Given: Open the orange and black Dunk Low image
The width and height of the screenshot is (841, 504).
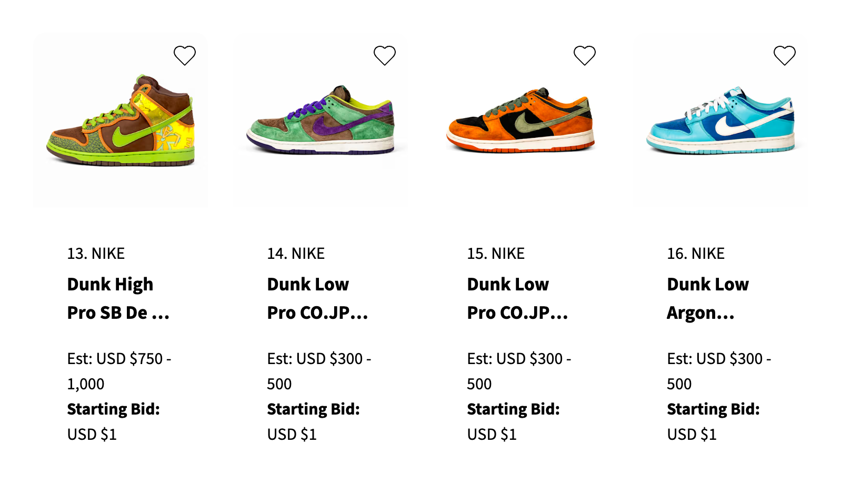Looking at the screenshot, I should (x=521, y=121).
